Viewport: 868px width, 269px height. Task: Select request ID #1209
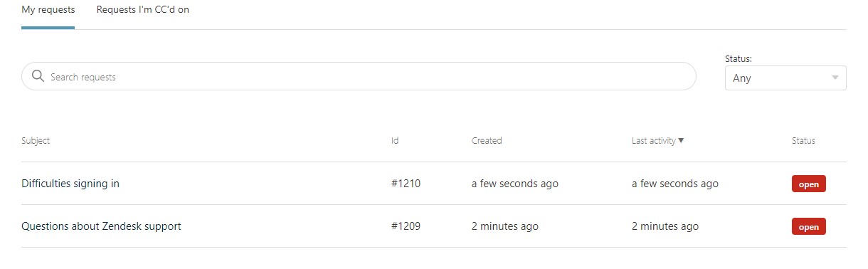[406, 226]
